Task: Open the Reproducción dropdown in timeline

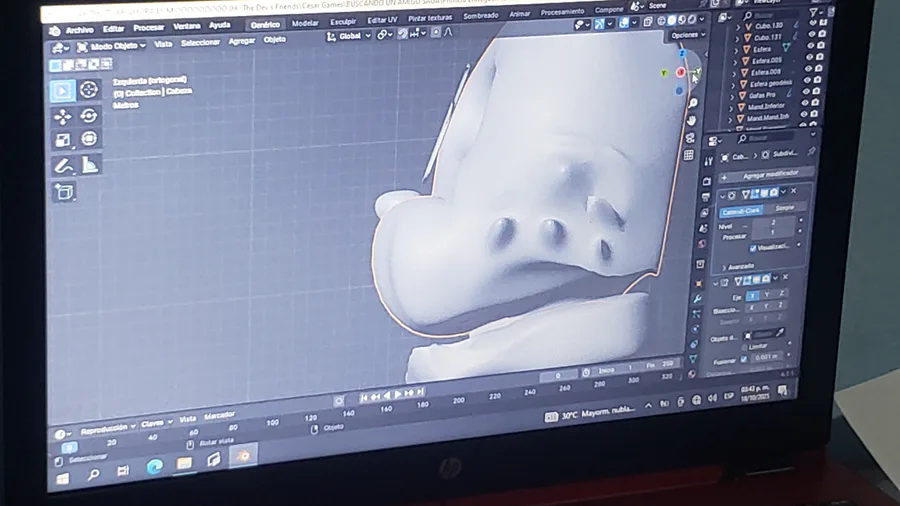Action: click(108, 428)
